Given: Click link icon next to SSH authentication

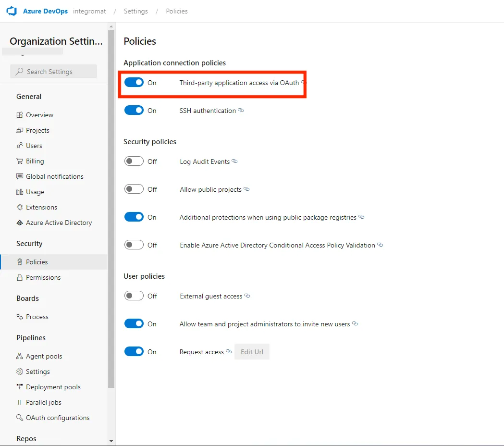Looking at the screenshot, I should point(241,110).
